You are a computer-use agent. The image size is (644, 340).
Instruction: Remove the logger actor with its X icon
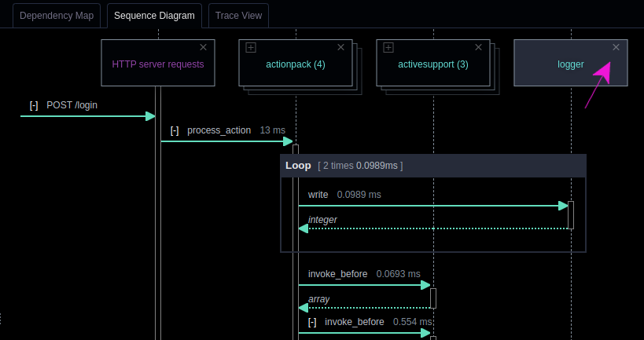pyautogui.click(x=616, y=48)
